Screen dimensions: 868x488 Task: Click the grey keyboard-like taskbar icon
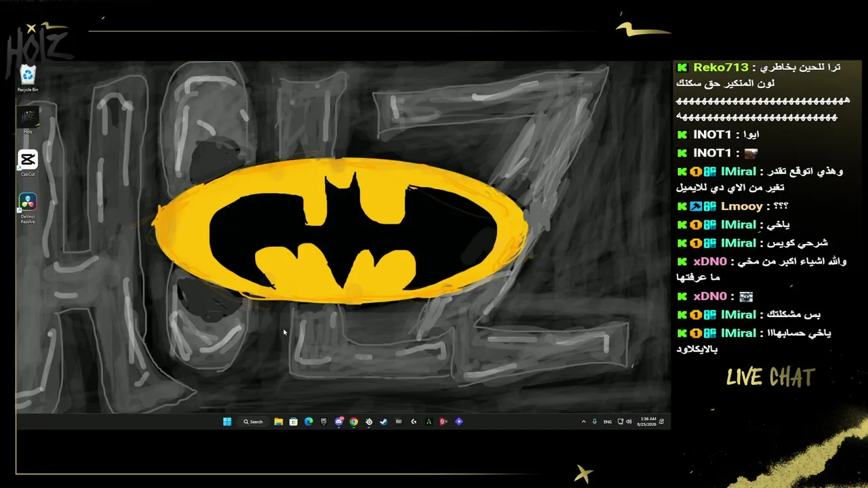click(x=399, y=422)
